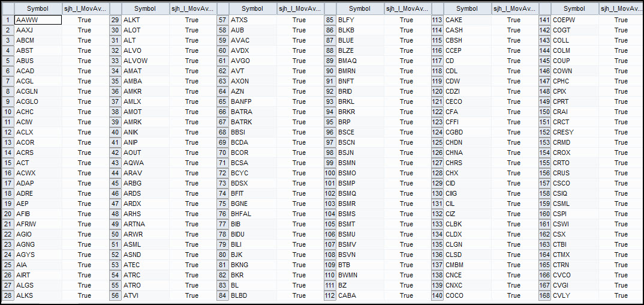Select the CVLY symbol cell
The width and height of the screenshot is (644, 305).
coord(575,295)
